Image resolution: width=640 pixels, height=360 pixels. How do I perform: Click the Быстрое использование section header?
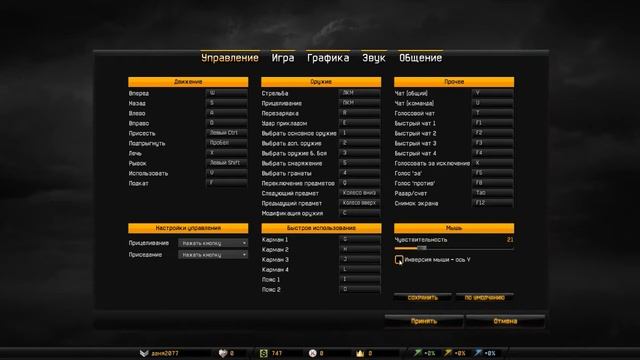pyautogui.click(x=321, y=228)
